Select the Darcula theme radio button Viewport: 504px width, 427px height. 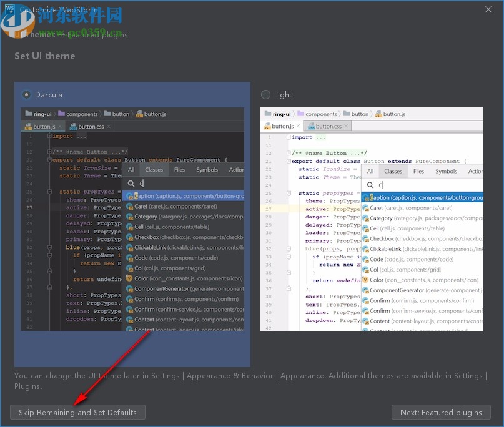(26, 94)
